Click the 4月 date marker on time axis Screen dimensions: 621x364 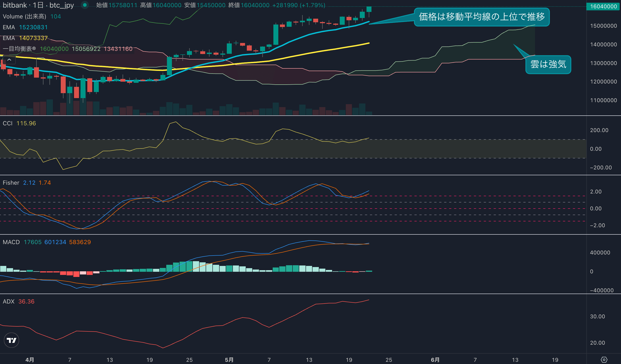[x=29, y=360]
